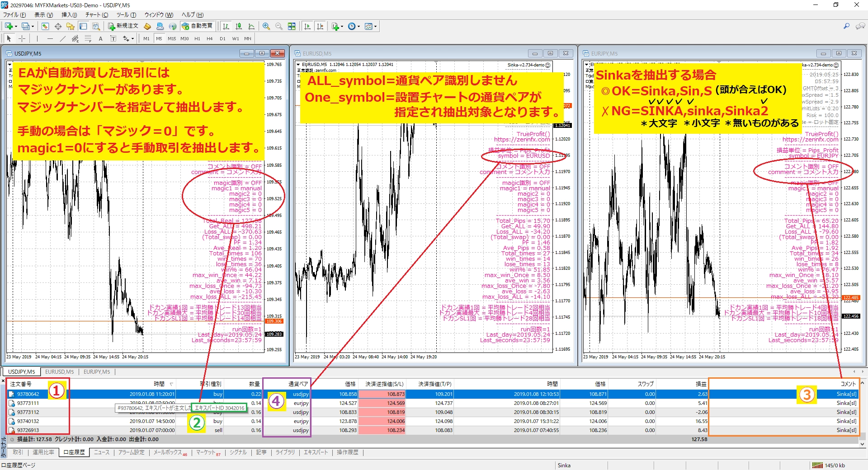Switch chart to candlestick view
868x470 pixels.
pos(239,26)
